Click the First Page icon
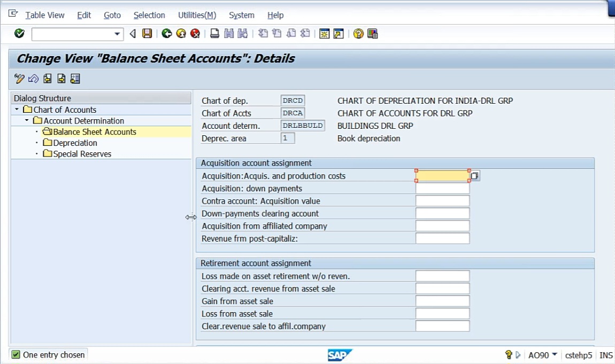Image resolution: width=615 pixels, height=364 pixels. (x=263, y=34)
